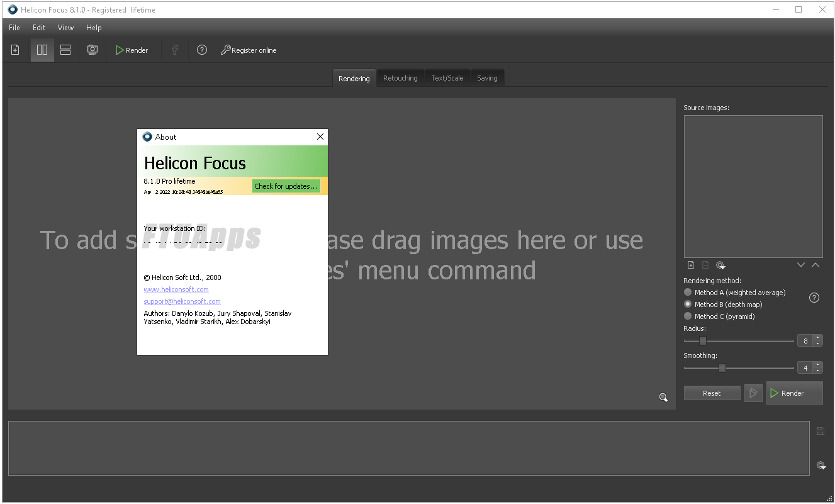Viewport: 835px width, 504px height.
Task: Switch to the Rendering tab
Action: click(x=354, y=78)
